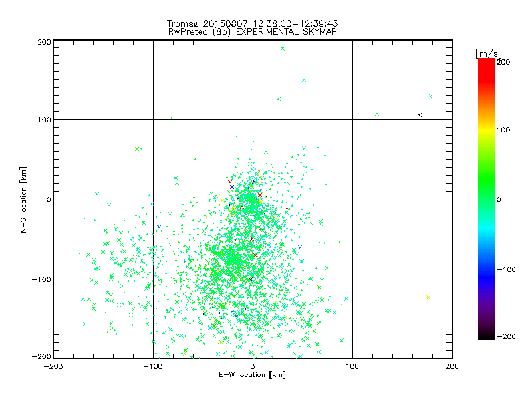Screen dimensions: 532x399
Task: Click the plot title 'Tromsø 20150807 12:38:00-12:39:43'
Action: [252, 23]
